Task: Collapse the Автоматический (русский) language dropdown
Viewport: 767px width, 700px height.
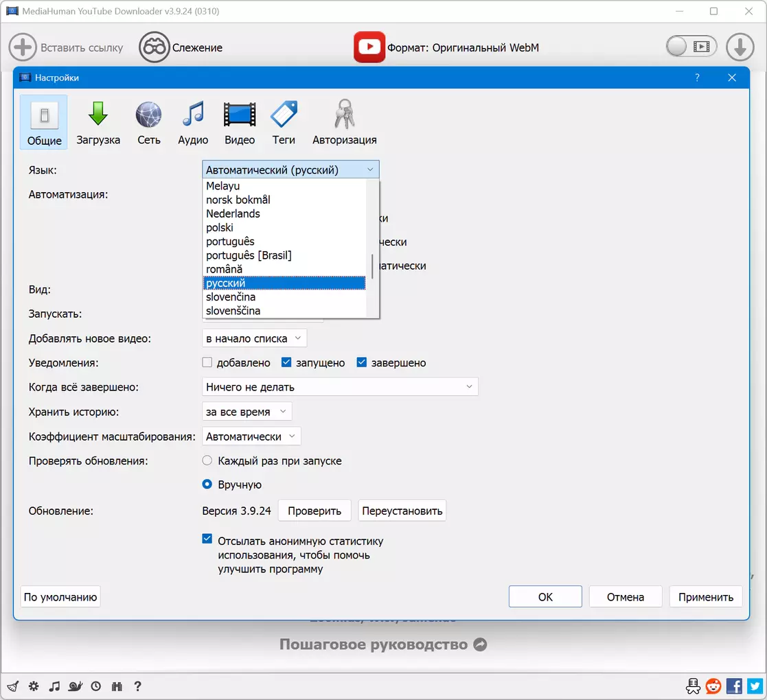Action: point(290,170)
